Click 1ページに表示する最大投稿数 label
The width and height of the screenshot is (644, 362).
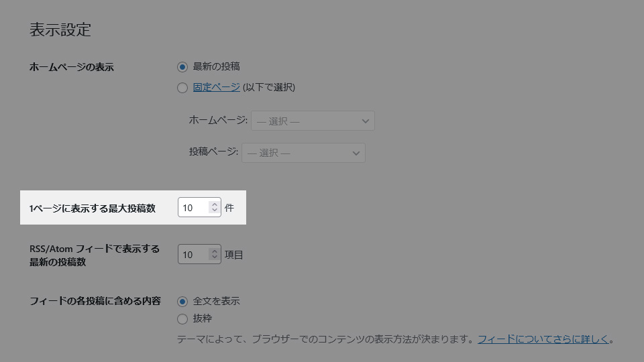pyautogui.click(x=93, y=208)
